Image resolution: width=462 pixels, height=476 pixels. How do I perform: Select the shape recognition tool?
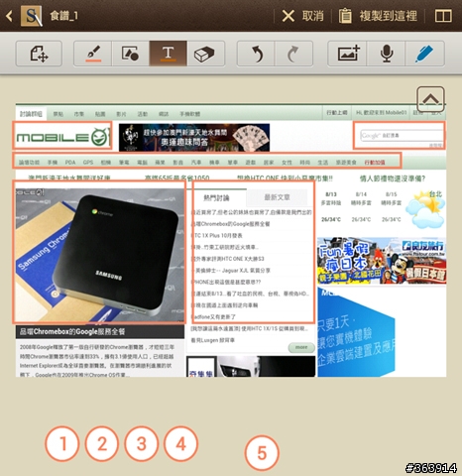pyautogui.click(x=131, y=54)
